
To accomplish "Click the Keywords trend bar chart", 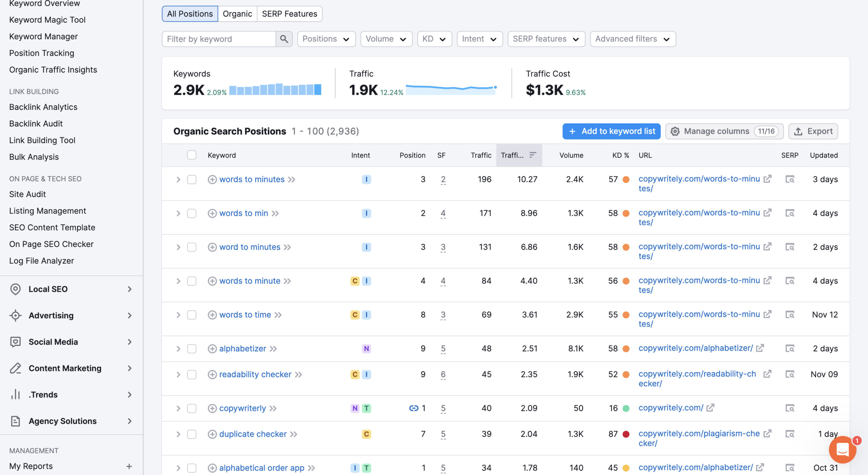I will coord(275,89).
